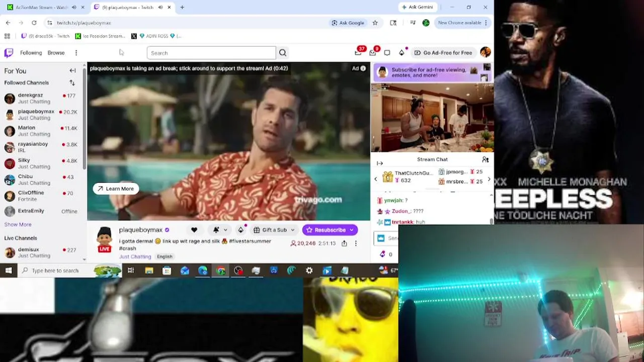The image size is (644, 362).
Task: Click Go Ad-Free for Free button
Action: [443, 53]
